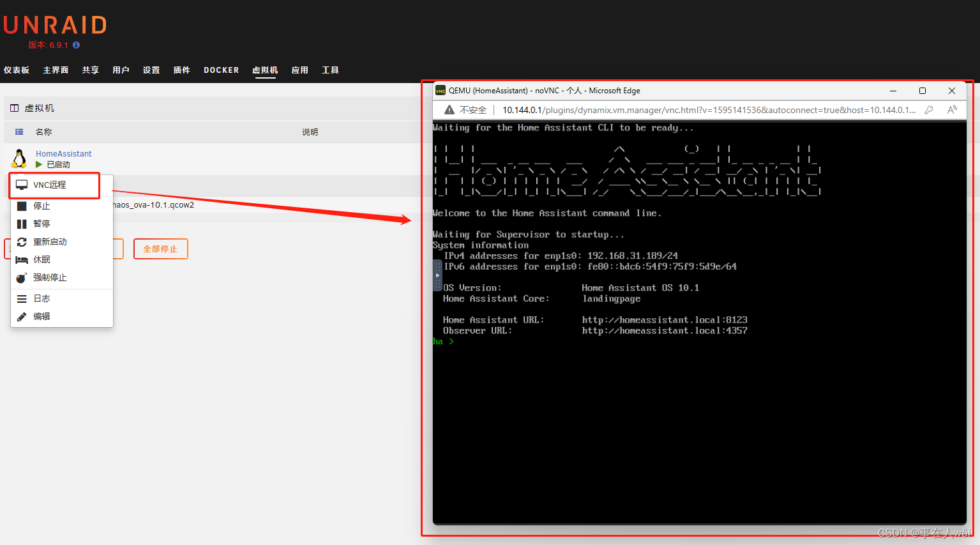Click the 全部停止 stop all button
The width and height of the screenshot is (980, 545).
161,249
